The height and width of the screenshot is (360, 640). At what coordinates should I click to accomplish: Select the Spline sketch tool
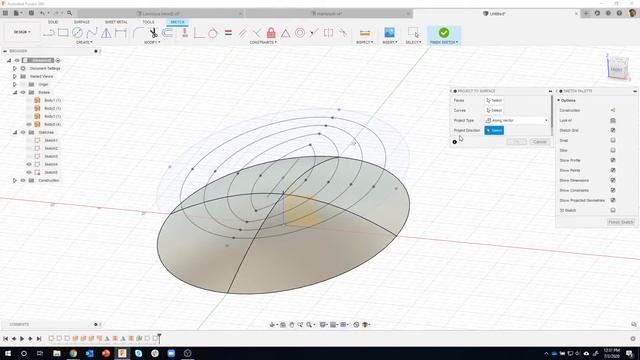91,33
